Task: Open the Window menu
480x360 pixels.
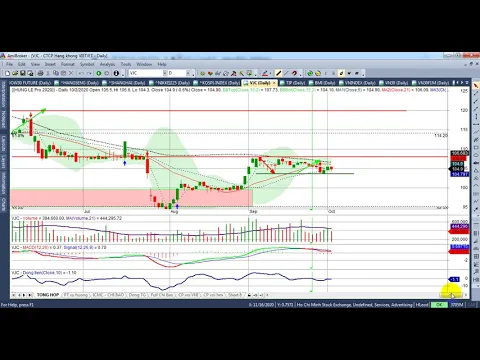Action: coord(144,64)
